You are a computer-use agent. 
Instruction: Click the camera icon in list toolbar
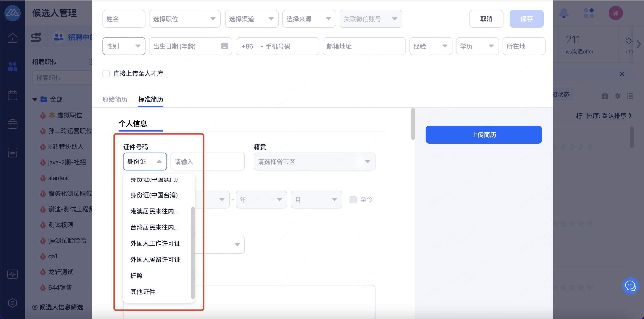coord(605,96)
